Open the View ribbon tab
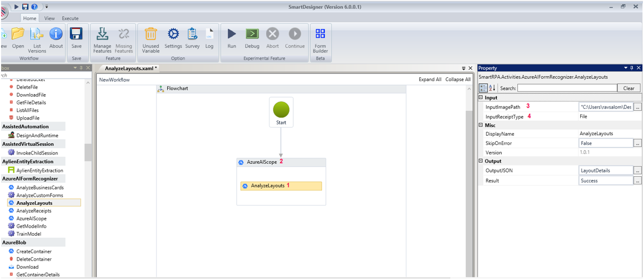Image resolution: width=644 pixels, height=280 pixels. (49, 18)
